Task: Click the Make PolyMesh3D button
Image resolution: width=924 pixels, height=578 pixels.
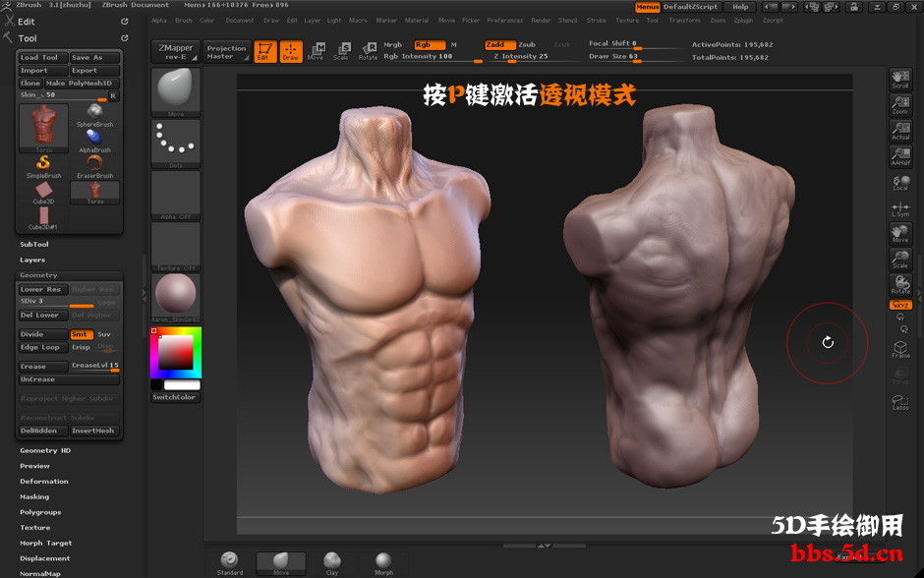Action: 83,84
